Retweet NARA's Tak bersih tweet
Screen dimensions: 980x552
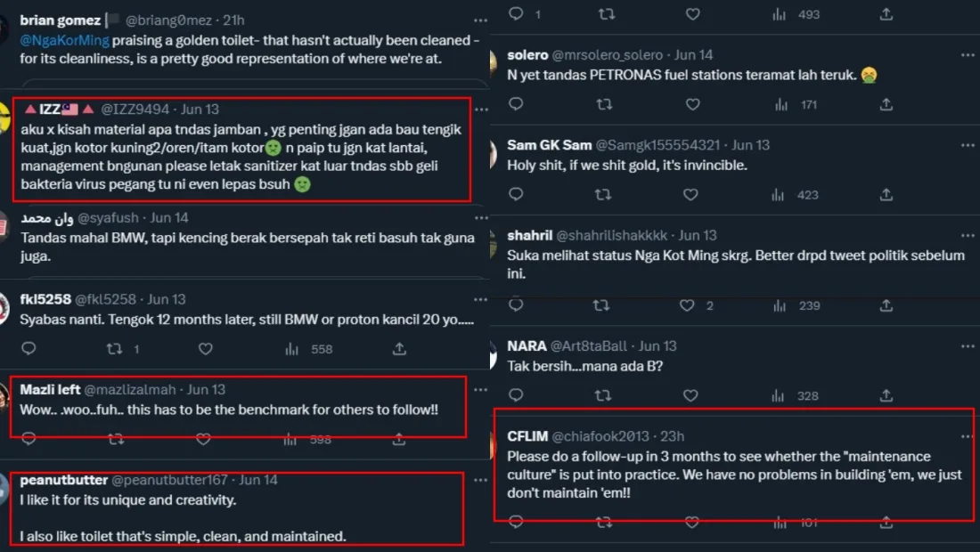[x=605, y=395]
